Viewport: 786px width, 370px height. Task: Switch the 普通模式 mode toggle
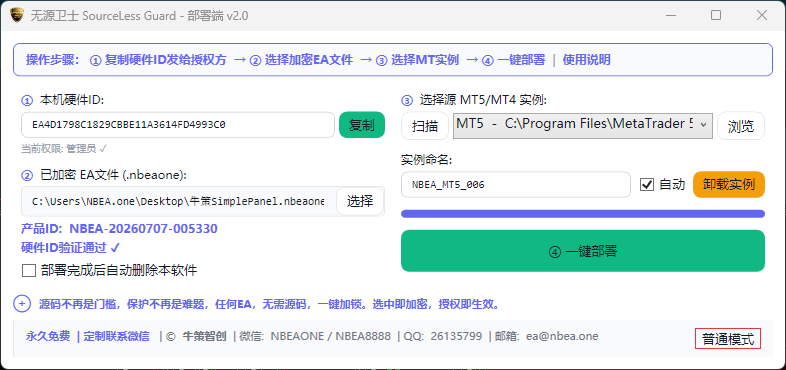(x=728, y=339)
